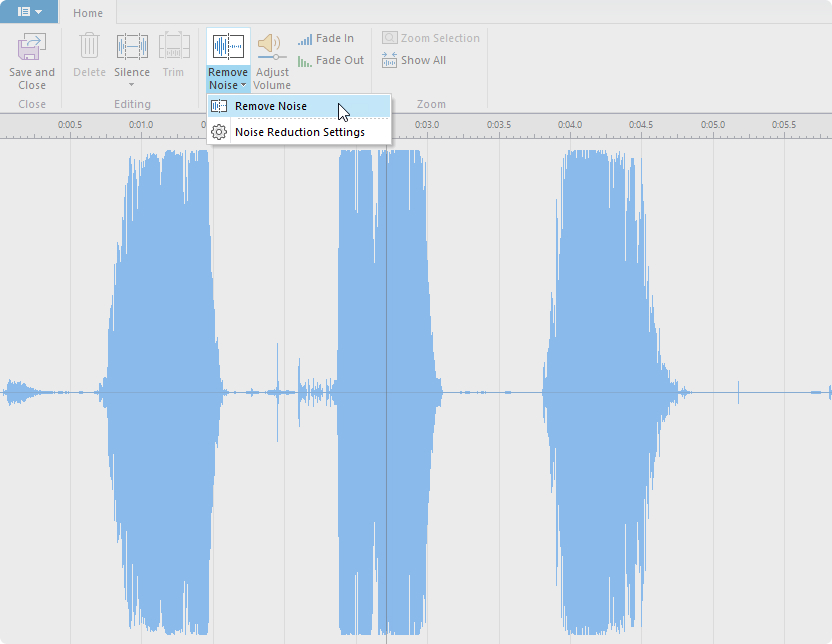The width and height of the screenshot is (832, 644).
Task: Open the Adjust Volume speaker tool
Action: 271,47
